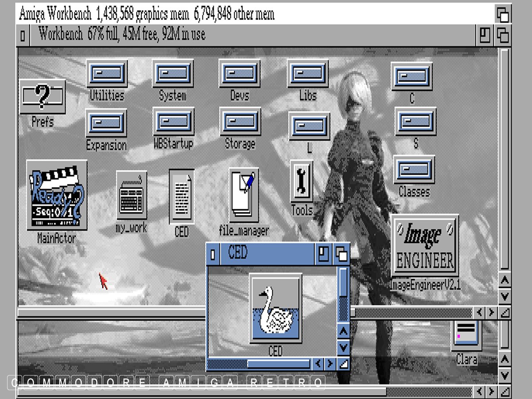This screenshot has height=399, width=532.
Task: Click the Workbench window up scroll arrow
Action: (505, 280)
